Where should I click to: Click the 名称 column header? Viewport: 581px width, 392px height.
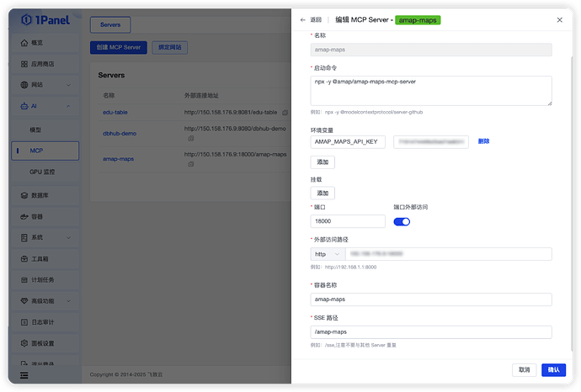109,96
